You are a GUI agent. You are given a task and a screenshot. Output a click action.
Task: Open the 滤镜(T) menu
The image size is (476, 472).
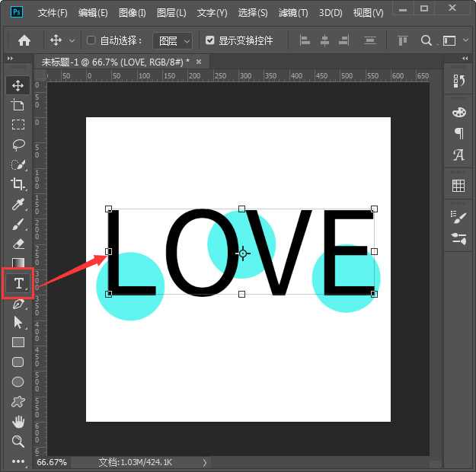[x=293, y=13]
